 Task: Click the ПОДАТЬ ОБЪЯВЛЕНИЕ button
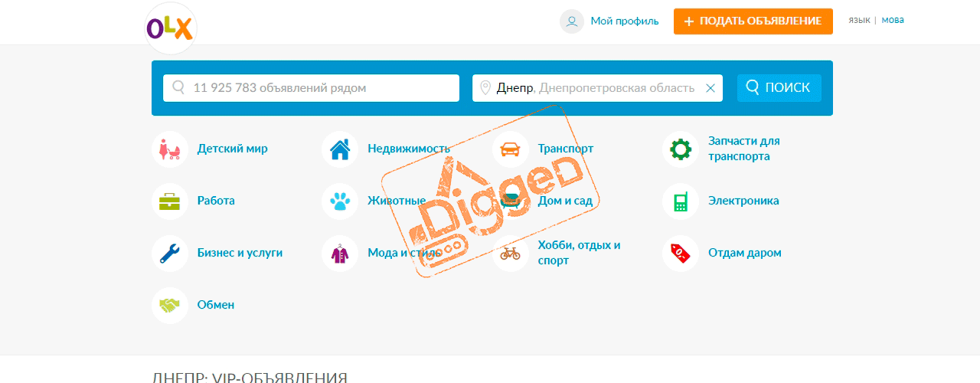point(753,21)
